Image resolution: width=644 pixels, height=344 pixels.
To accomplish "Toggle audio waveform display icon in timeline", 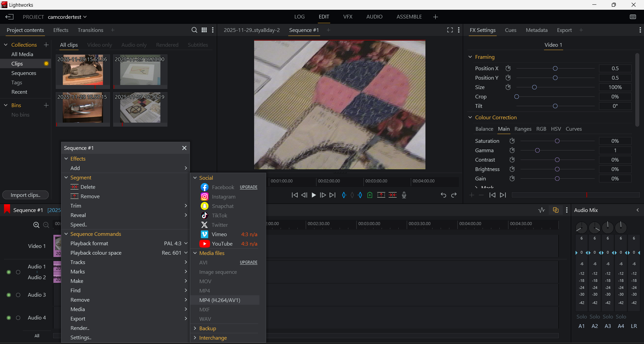I will 542,210.
